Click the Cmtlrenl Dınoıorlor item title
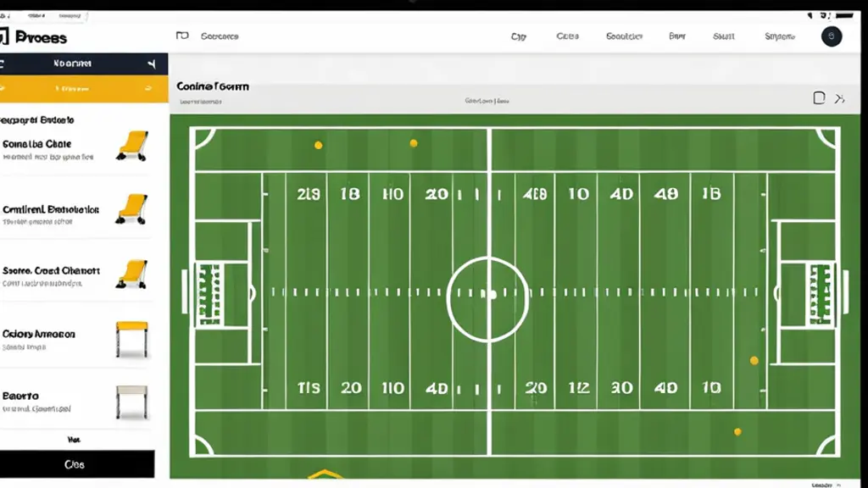Viewport: 868px width, 488px height. (50, 210)
